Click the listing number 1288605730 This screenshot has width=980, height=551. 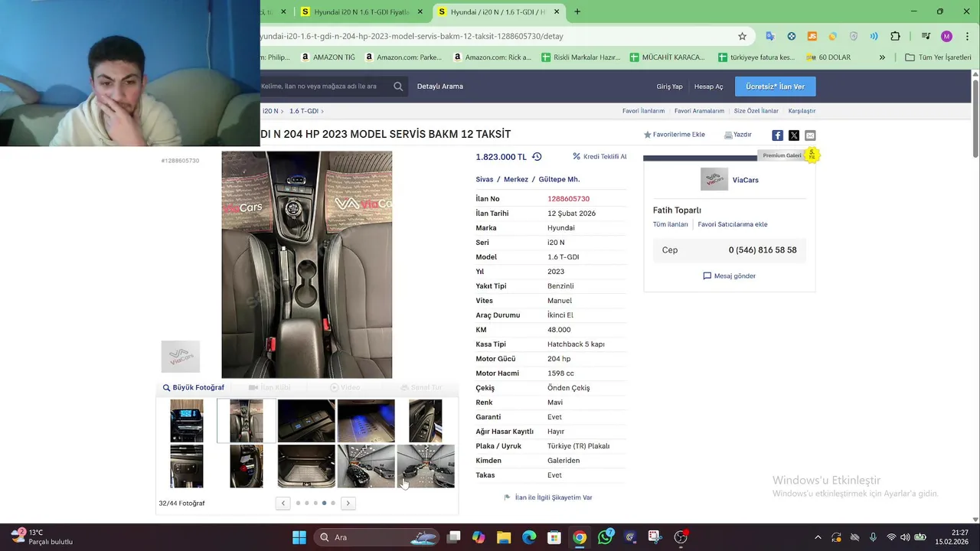[x=568, y=199]
